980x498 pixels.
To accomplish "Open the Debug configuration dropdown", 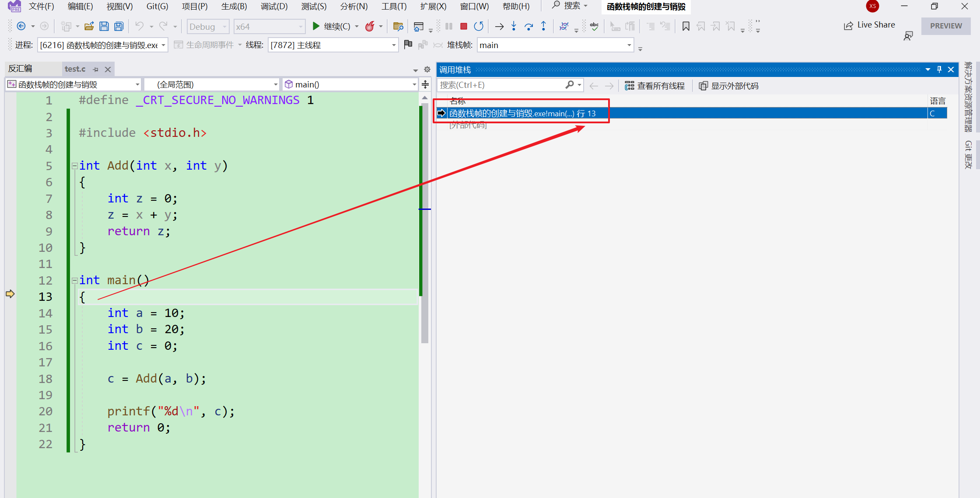I will click(x=208, y=27).
